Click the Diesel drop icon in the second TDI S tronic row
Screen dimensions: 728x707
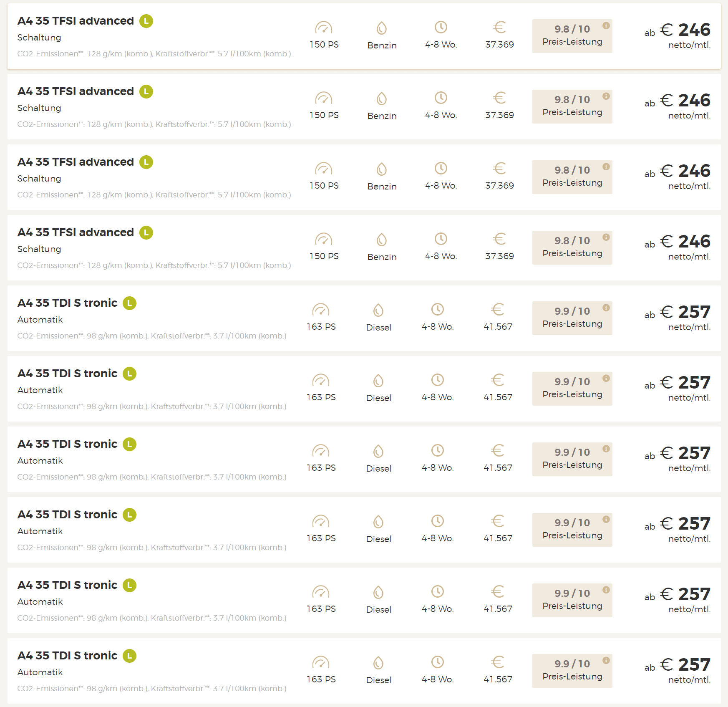pyautogui.click(x=378, y=381)
